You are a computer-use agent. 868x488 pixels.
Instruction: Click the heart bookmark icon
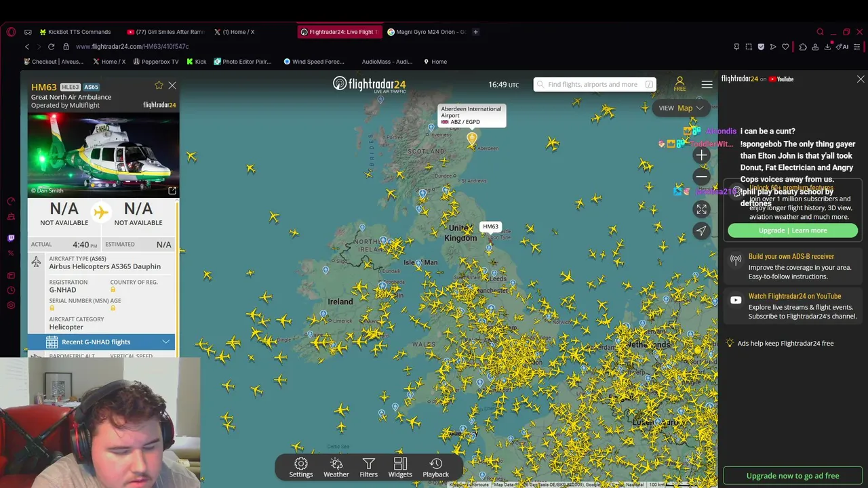785,47
